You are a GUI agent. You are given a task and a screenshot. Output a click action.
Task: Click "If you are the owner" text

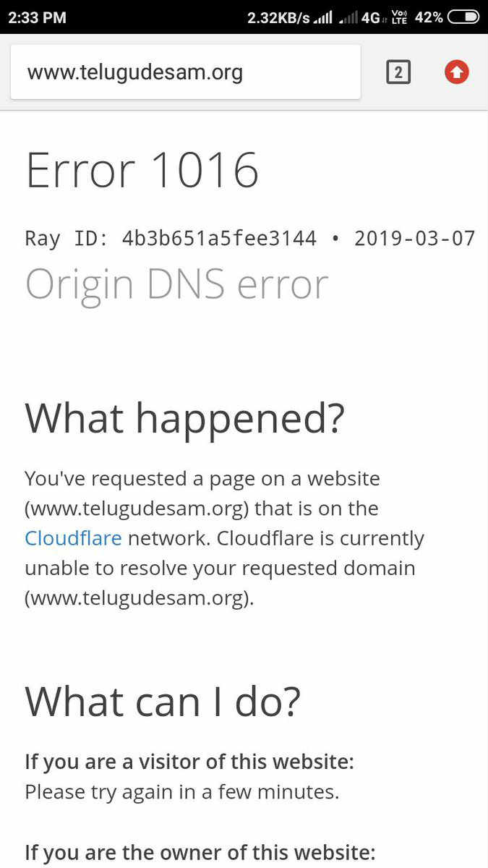pyautogui.click(x=200, y=852)
